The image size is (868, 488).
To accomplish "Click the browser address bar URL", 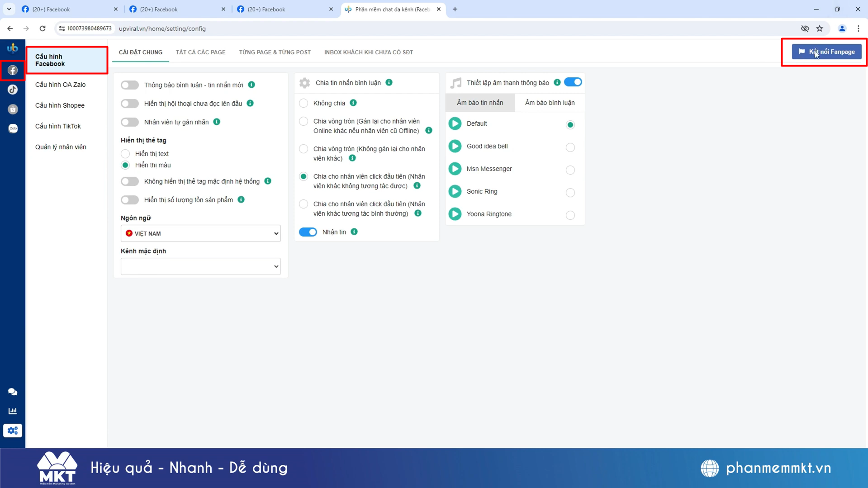I will click(162, 28).
